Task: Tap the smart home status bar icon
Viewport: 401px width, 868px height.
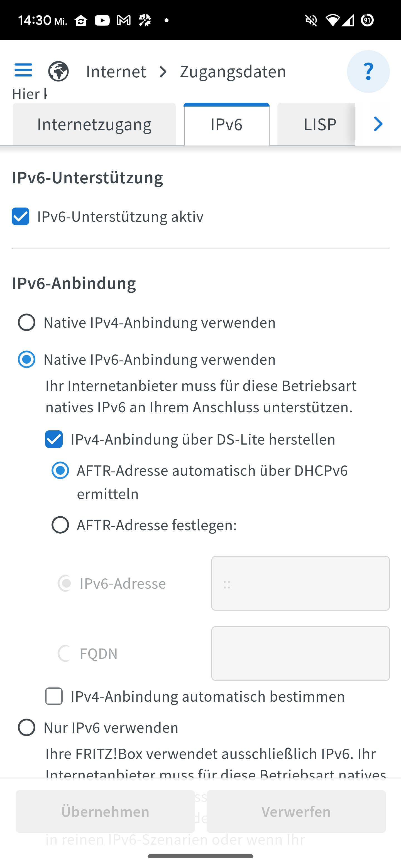Action: tap(81, 21)
